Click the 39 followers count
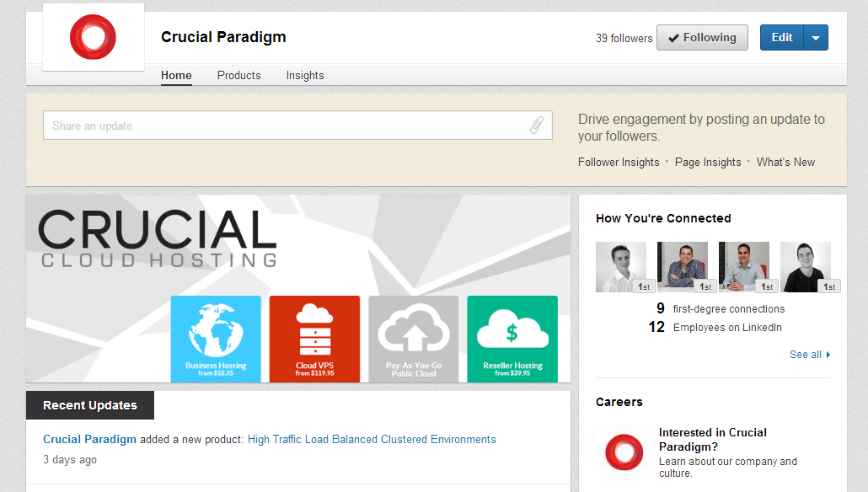Viewport: 868px width, 492px height. click(x=624, y=38)
